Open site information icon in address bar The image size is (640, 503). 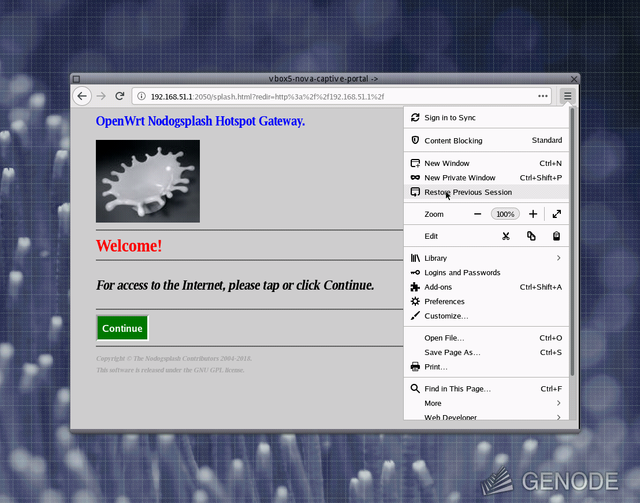tap(141, 96)
